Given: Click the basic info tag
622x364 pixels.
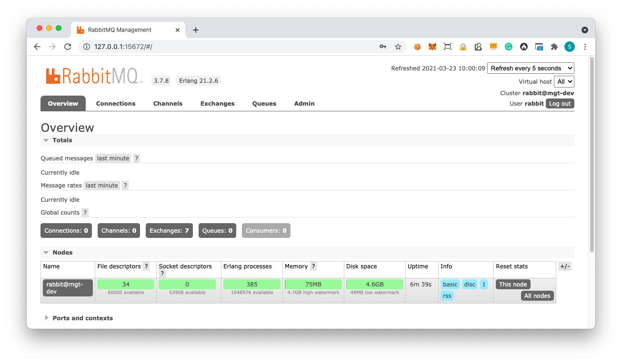Looking at the screenshot, I should click(450, 285).
